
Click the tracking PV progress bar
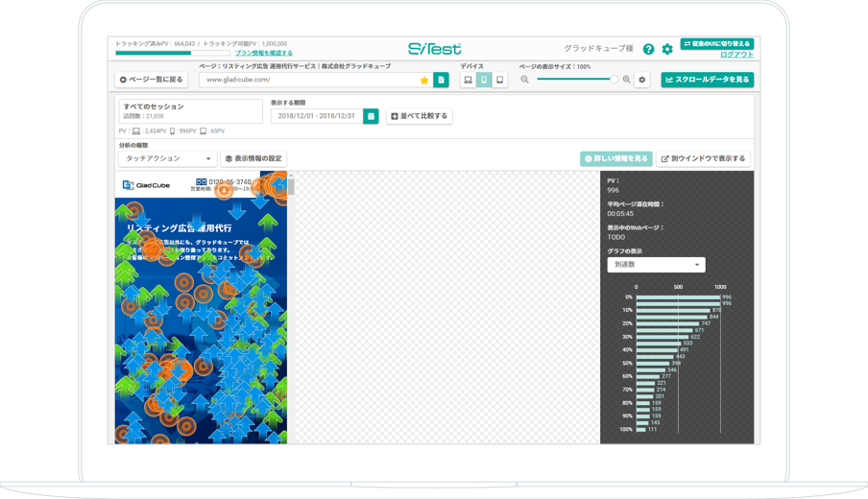pos(173,53)
